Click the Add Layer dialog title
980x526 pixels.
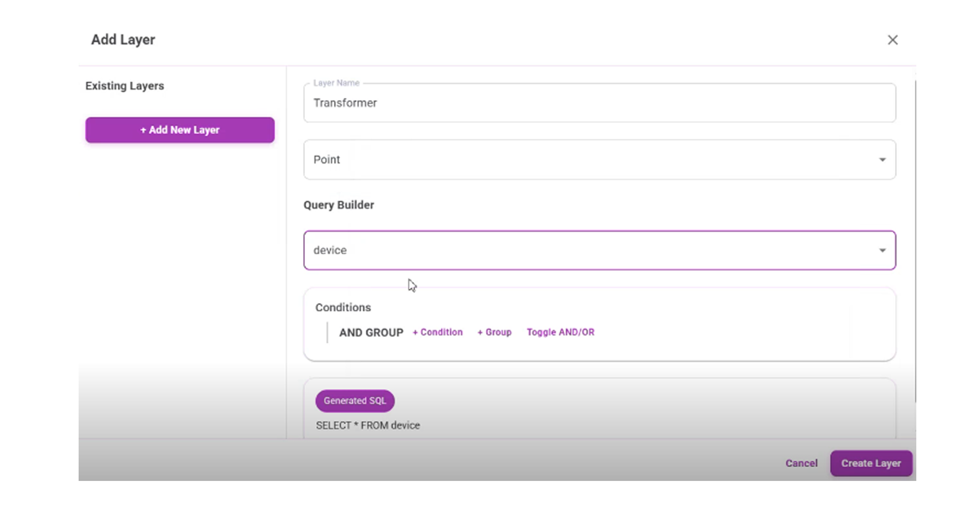[123, 40]
